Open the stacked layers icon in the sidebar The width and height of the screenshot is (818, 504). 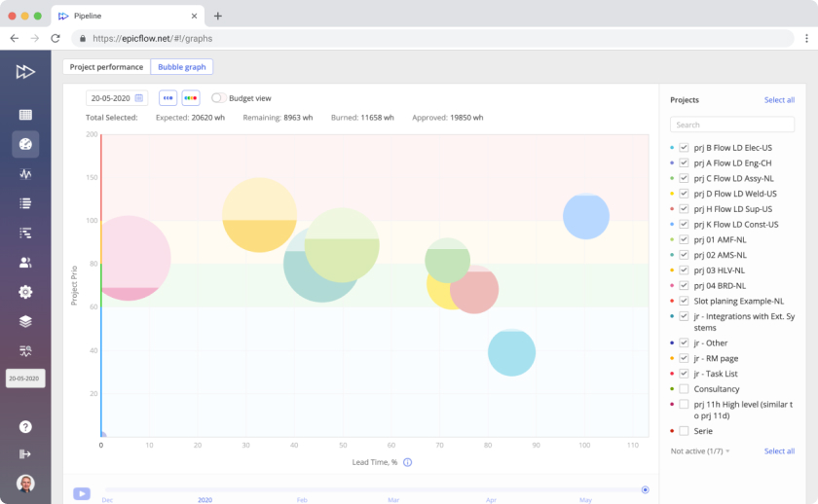(x=25, y=321)
